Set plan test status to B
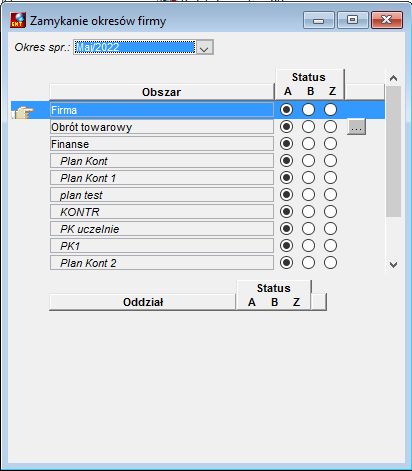Screen dimensions: 412x471 (x=308, y=195)
